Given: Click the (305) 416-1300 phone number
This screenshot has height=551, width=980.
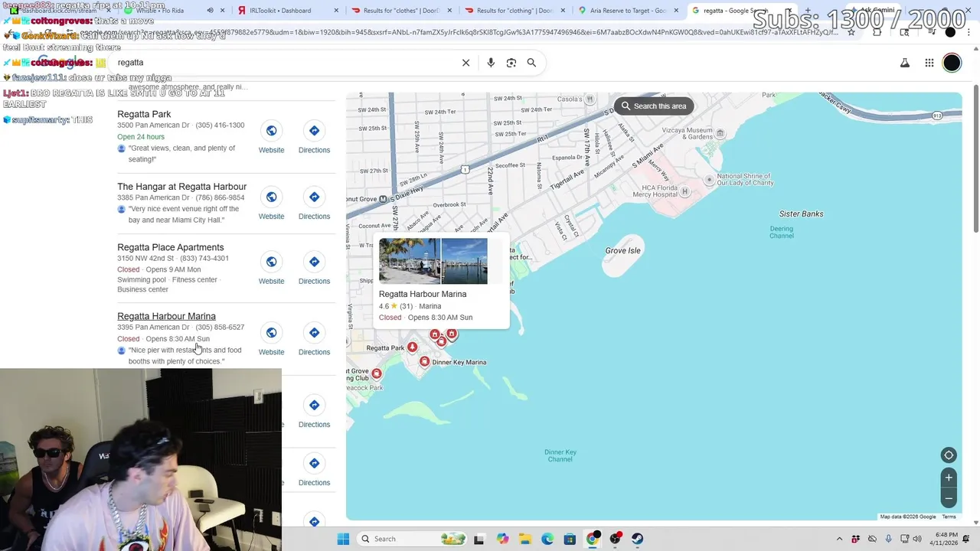Looking at the screenshot, I should 220,126.
